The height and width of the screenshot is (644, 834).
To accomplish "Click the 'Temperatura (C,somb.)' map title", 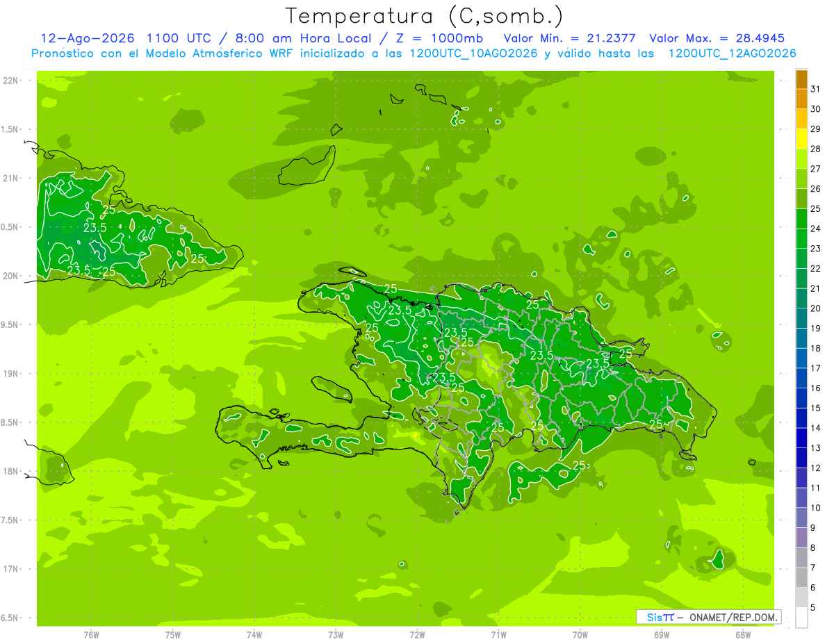I will (424, 15).
